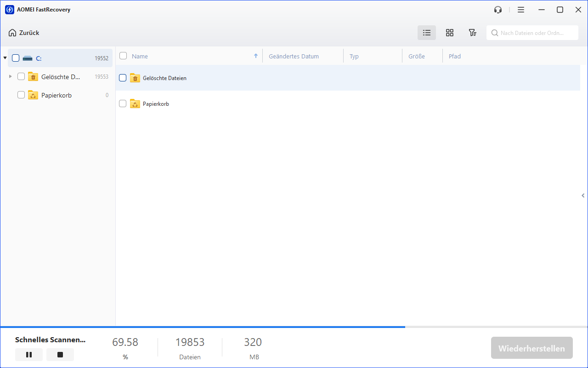Pause the quick scan
The height and width of the screenshot is (368, 588).
(29, 355)
